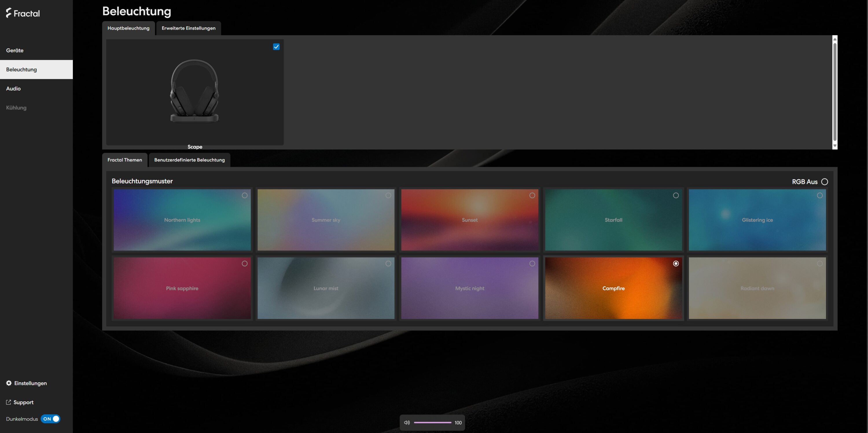Click the Scape headset image
This screenshot has height=433, width=868.
pos(194,92)
